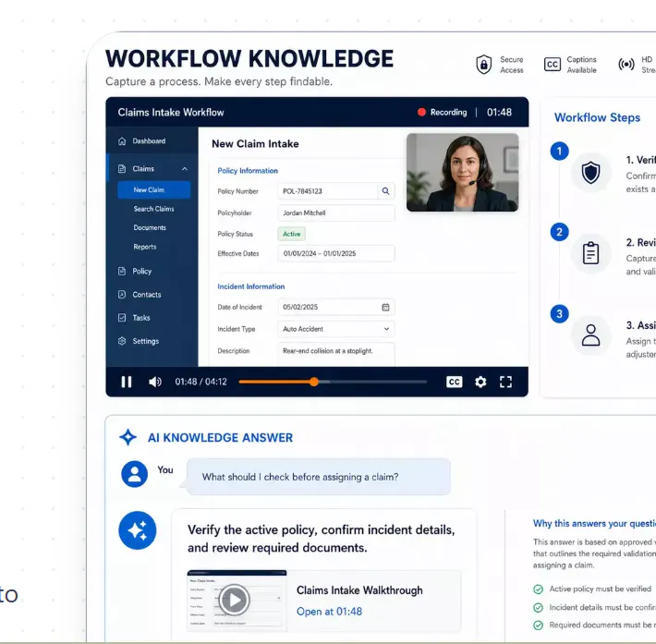656x644 pixels.
Task: Click the Dashboard home icon
Action: point(122,141)
